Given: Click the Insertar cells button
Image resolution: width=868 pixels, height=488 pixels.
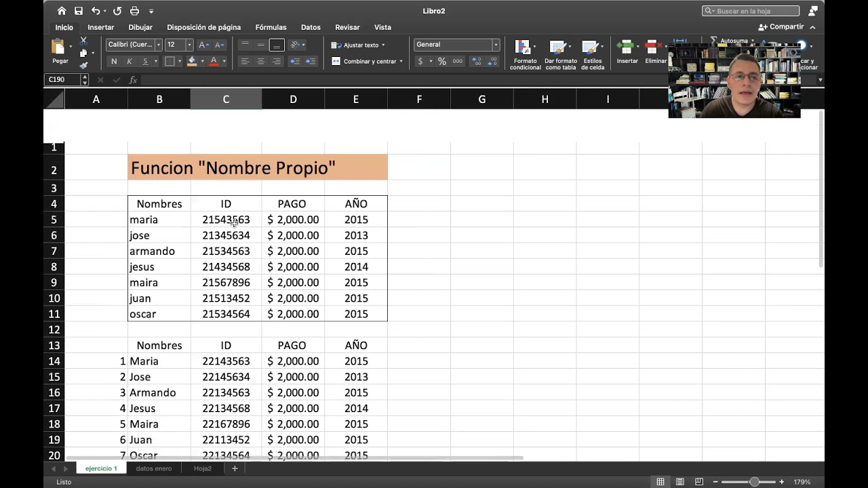Looking at the screenshot, I should pos(627,53).
